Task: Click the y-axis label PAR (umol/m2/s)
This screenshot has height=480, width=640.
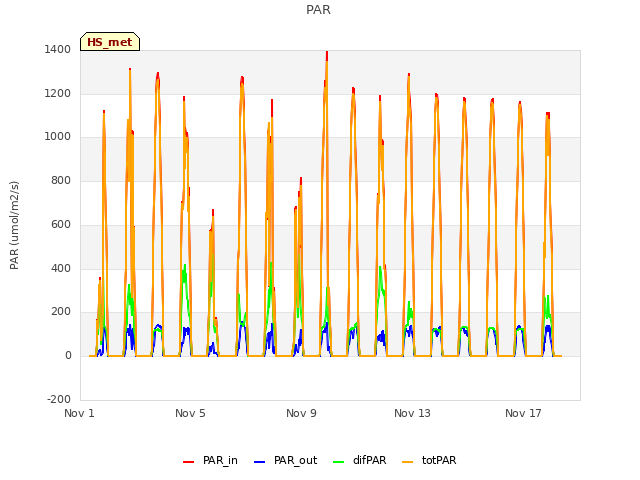Action: tap(14, 225)
